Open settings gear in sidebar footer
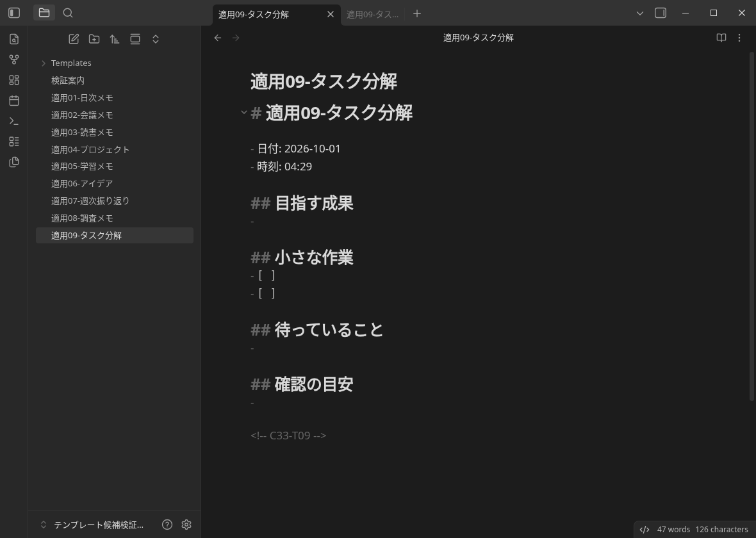756x538 pixels. (186, 525)
